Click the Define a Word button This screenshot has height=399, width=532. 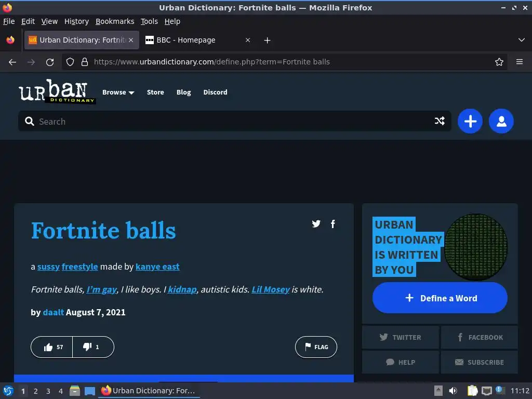[x=440, y=298]
